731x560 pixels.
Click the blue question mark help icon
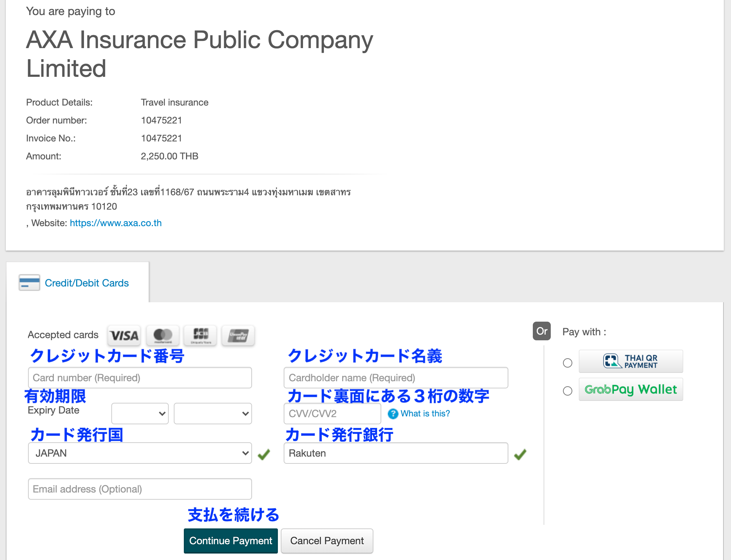(393, 414)
